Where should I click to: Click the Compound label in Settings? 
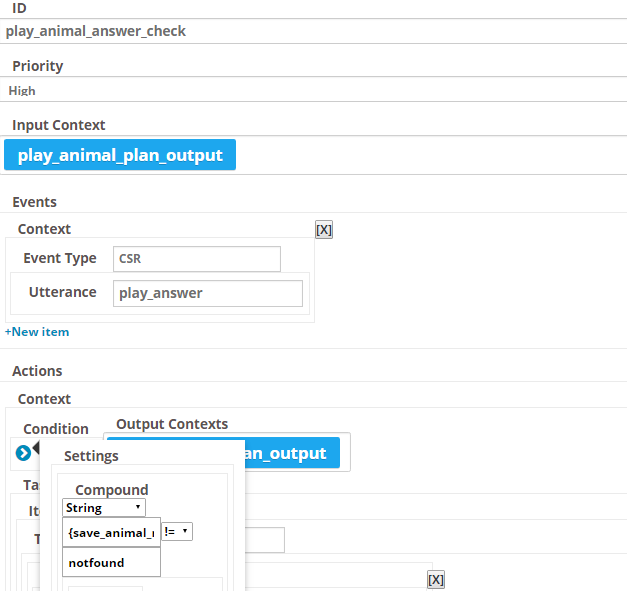(x=112, y=490)
